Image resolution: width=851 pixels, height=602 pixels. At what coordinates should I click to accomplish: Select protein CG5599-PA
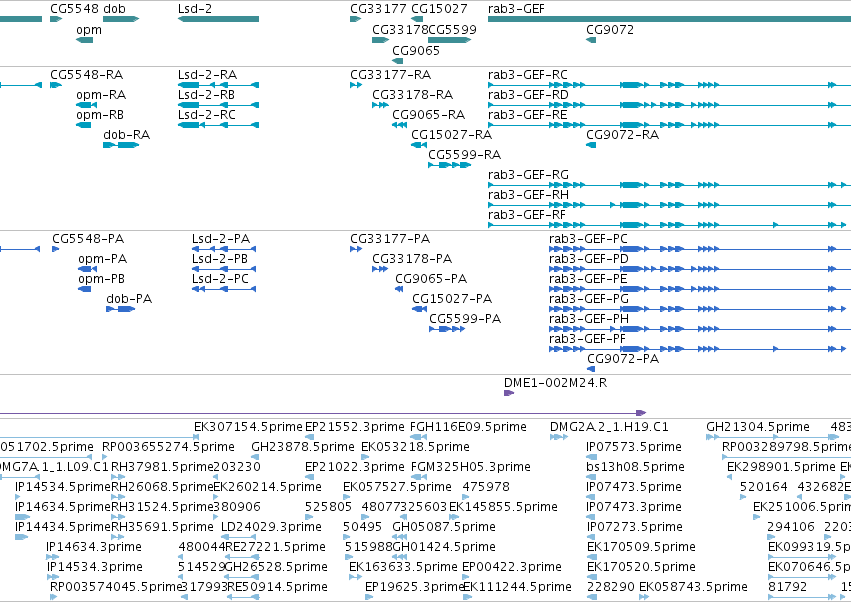click(x=465, y=319)
